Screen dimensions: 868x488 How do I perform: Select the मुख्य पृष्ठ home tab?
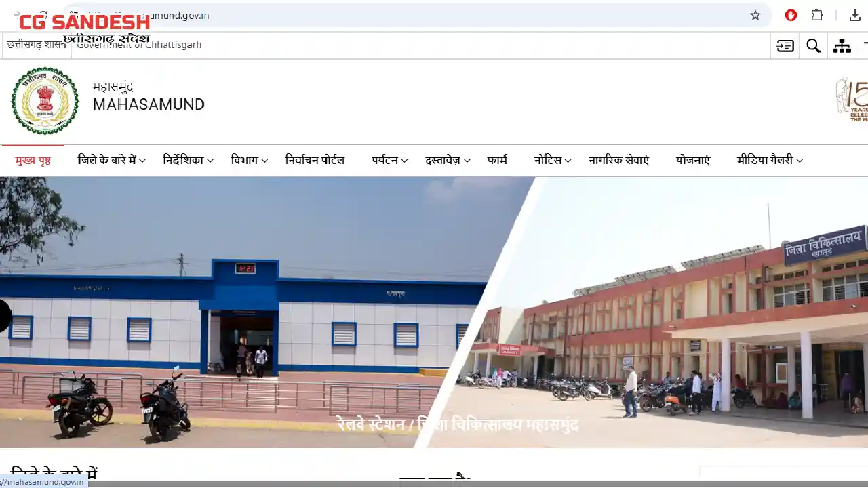tap(33, 161)
